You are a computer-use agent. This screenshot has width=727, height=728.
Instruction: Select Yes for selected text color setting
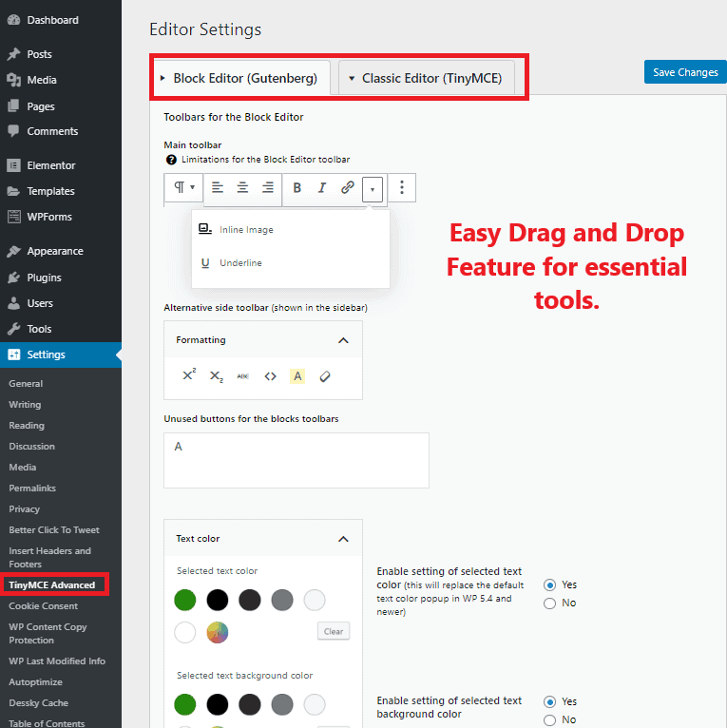point(549,585)
